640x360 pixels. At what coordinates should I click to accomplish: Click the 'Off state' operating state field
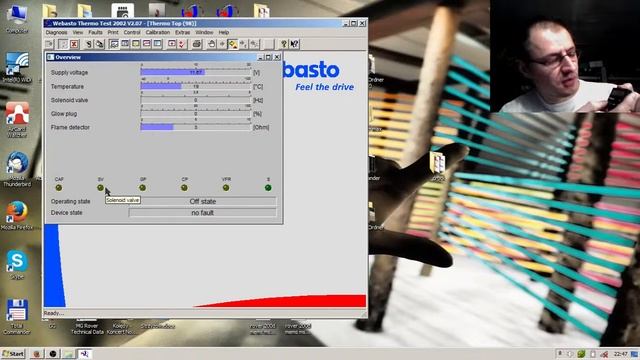click(202, 202)
